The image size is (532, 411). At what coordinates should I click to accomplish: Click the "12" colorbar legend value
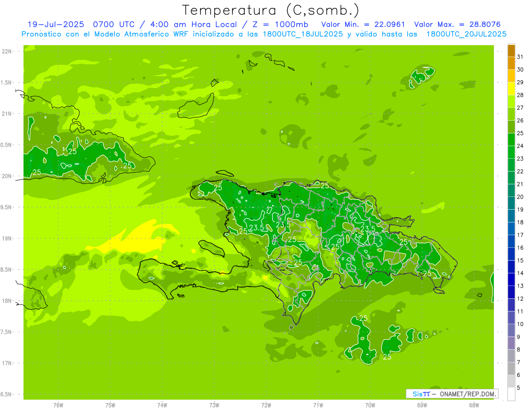coord(520,299)
